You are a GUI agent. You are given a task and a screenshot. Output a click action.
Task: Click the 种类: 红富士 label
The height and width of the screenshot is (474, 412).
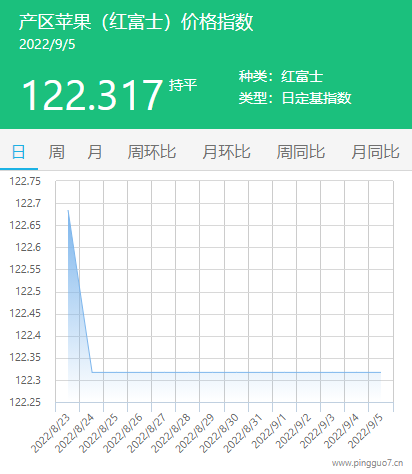[x=281, y=76]
